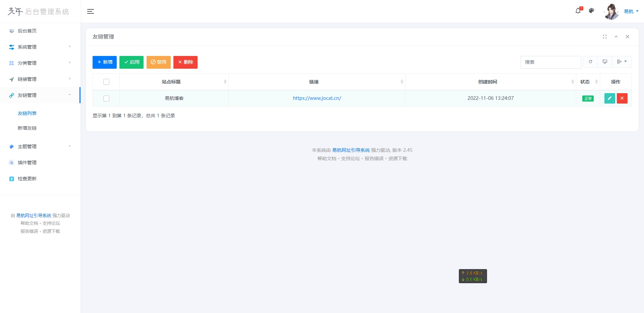
Task: Toggle the sidebar hamburger menu
Action: [91, 11]
